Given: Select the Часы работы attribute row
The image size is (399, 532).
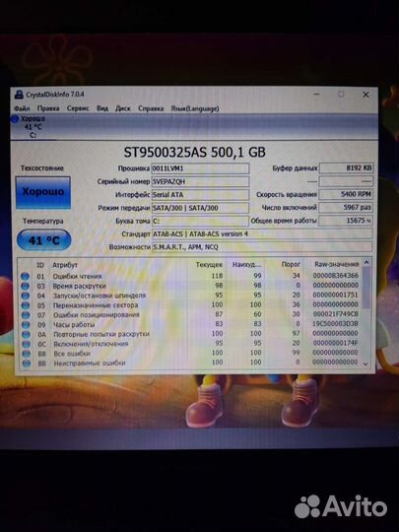Looking at the screenshot, I should point(190,324).
